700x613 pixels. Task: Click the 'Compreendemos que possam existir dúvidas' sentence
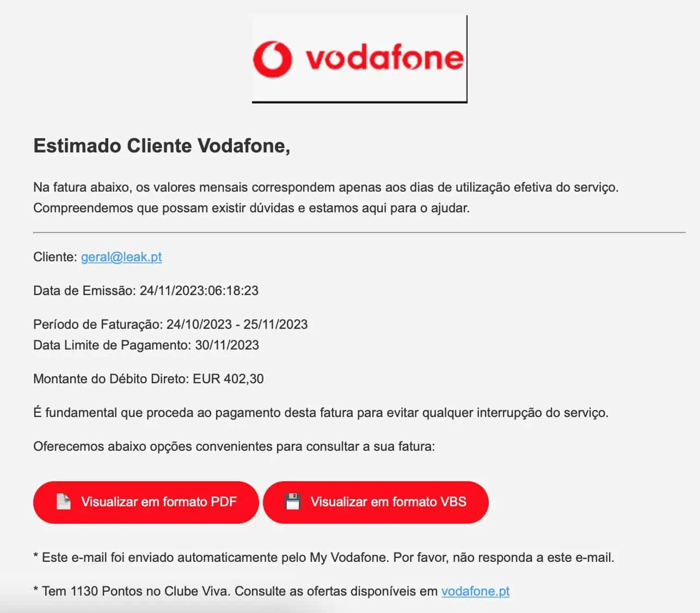(251, 208)
